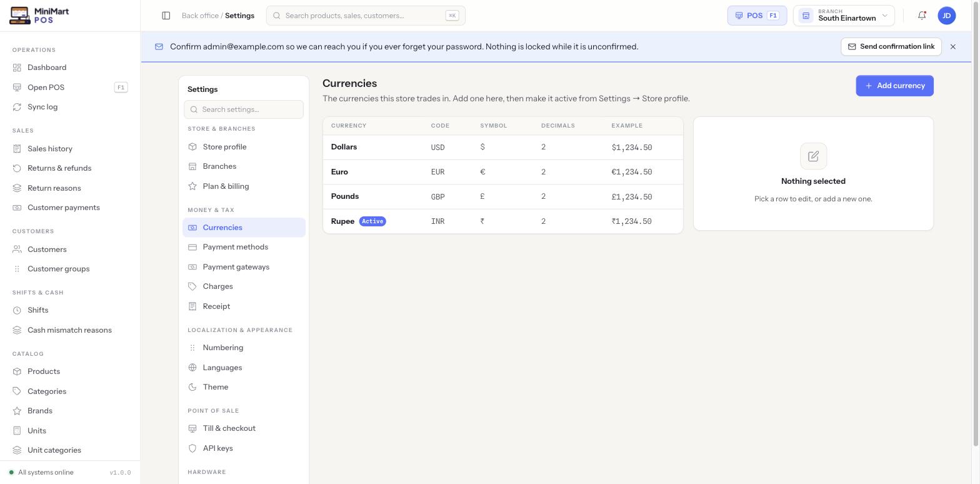Open the JD user avatar menu

pyautogui.click(x=947, y=16)
